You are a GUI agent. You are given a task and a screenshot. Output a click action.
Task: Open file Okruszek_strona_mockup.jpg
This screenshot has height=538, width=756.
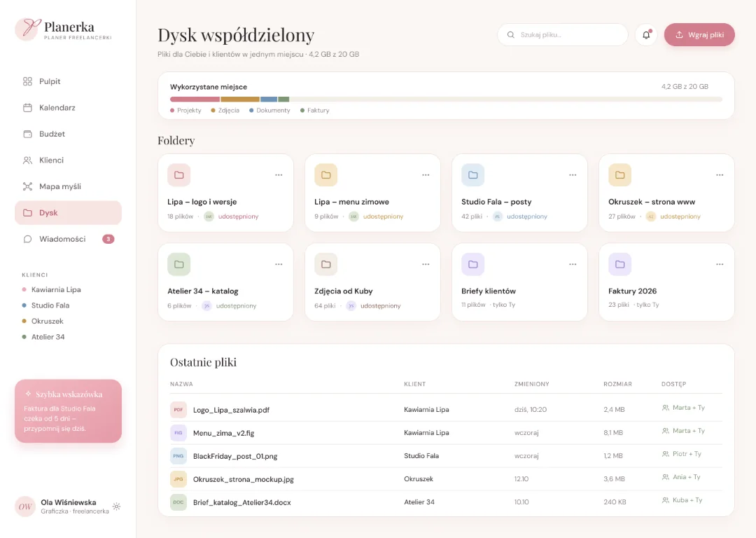pos(244,480)
